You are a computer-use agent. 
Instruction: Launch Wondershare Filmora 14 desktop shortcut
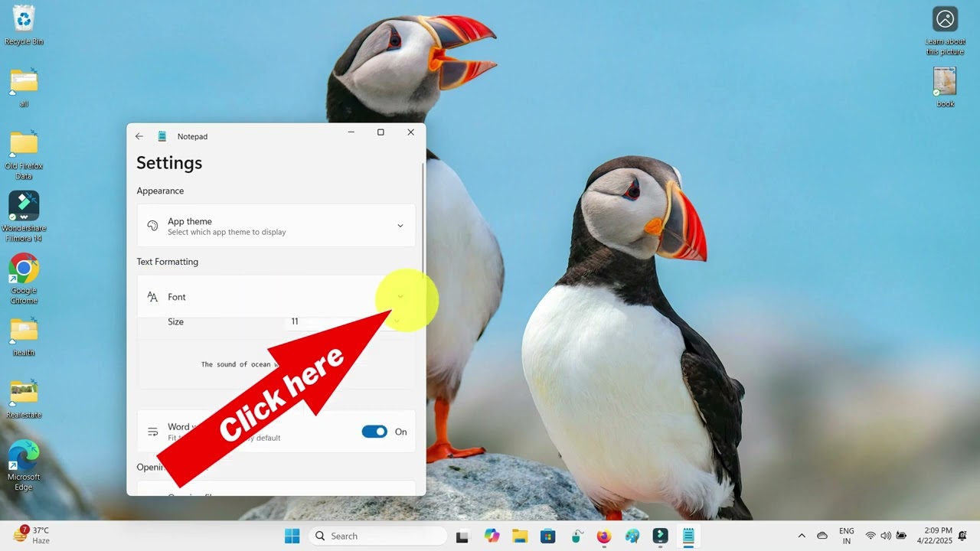coord(24,217)
